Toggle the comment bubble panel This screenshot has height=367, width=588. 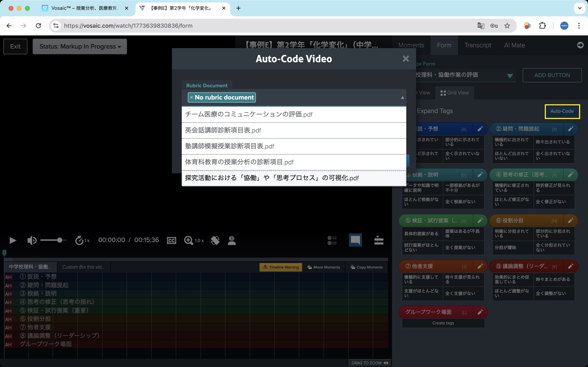click(355, 240)
